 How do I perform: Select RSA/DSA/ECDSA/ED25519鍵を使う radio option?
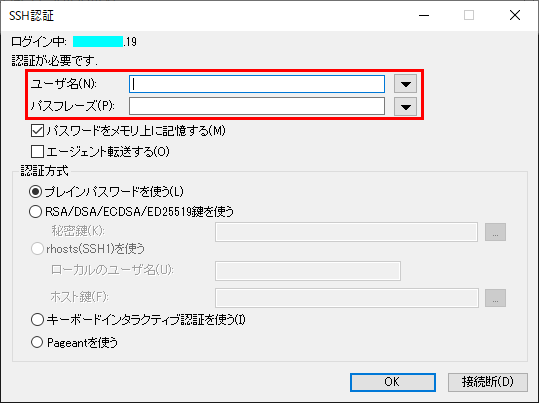(x=35, y=211)
